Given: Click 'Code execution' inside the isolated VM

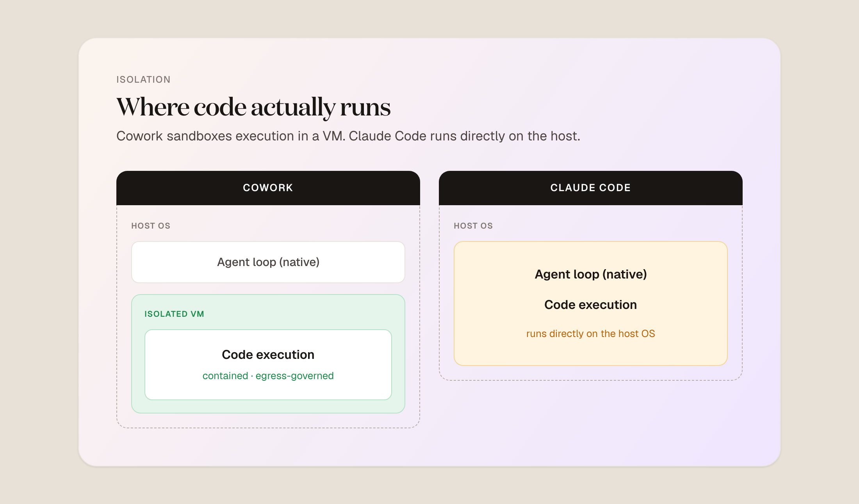Looking at the screenshot, I should [x=268, y=355].
